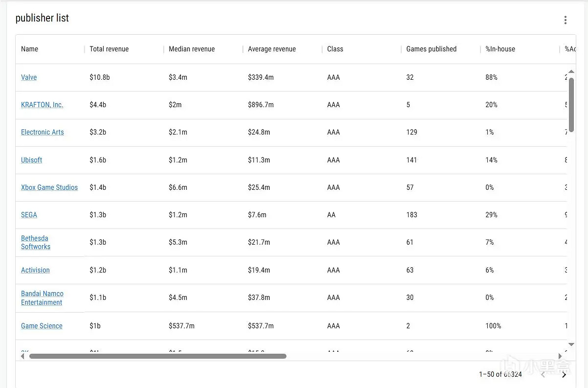
Task: Click the horizontal scrollbar thumb
Action: (x=157, y=356)
